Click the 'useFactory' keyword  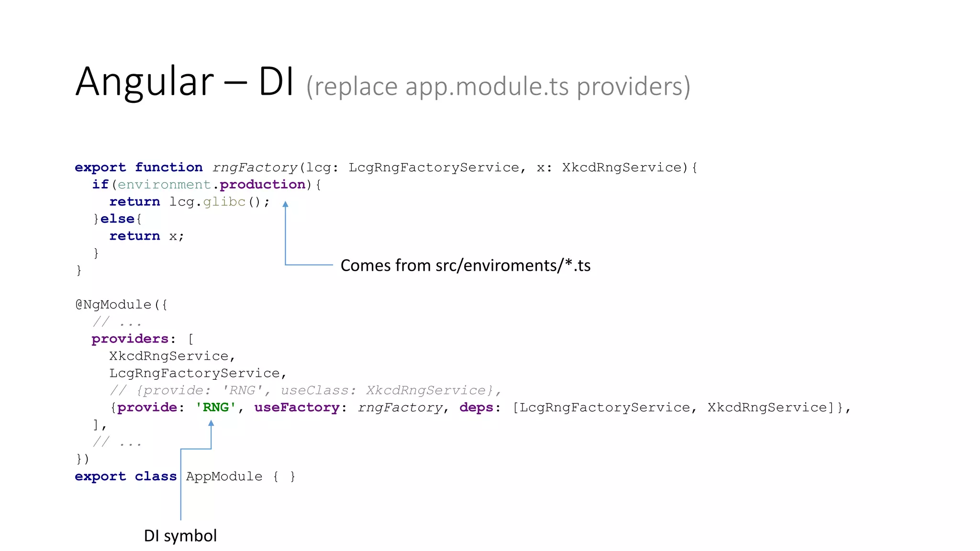(297, 408)
